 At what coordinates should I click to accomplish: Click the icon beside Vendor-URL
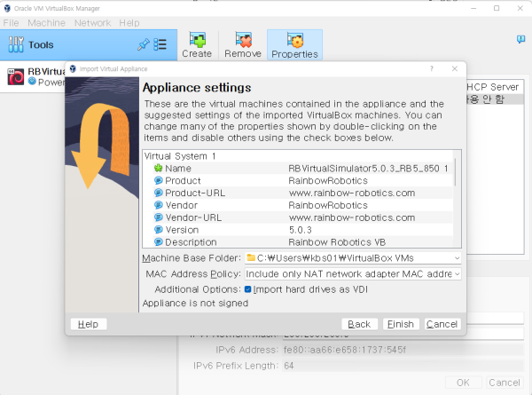click(158, 217)
